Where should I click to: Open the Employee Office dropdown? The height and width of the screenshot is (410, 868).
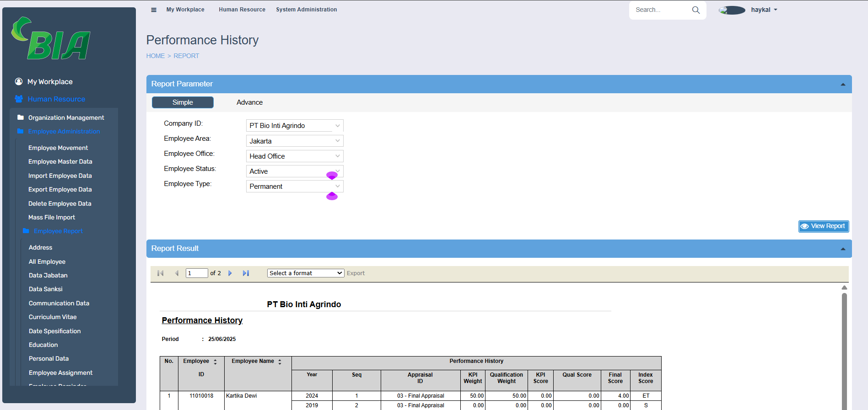point(295,156)
